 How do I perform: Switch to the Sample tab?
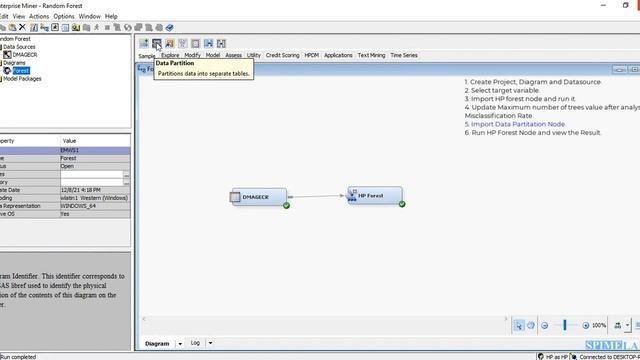[147, 56]
